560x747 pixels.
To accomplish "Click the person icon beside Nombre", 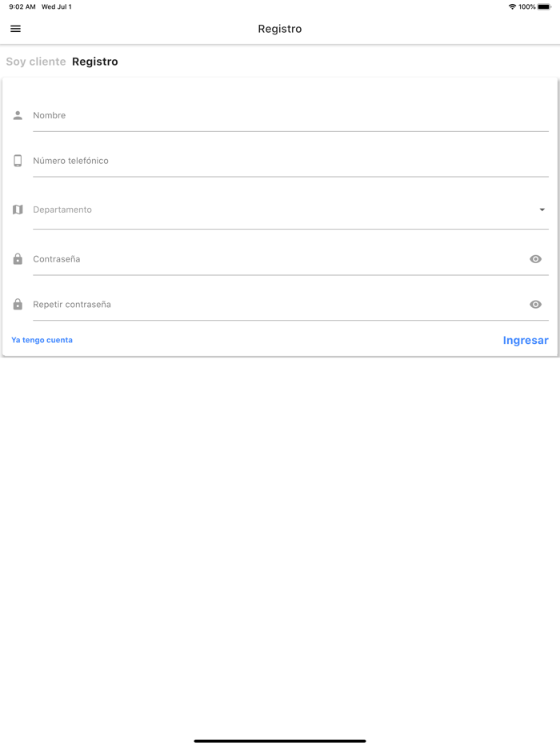I will (18, 115).
